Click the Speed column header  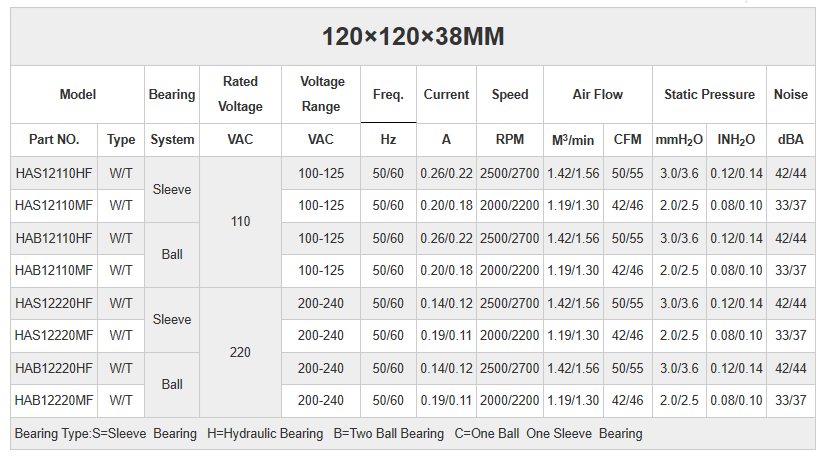click(510, 95)
